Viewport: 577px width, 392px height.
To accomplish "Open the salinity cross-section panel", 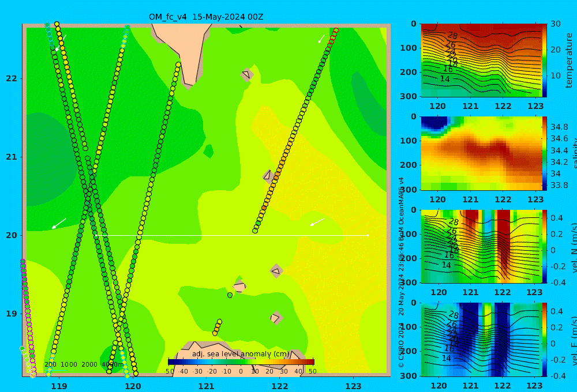I will 481,153.
